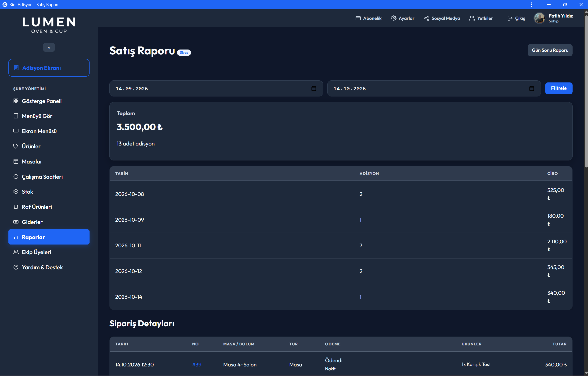The height and width of the screenshot is (376, 588).
Task: Collapse the sidebar with double-chevron button
Action: point(49,47)
